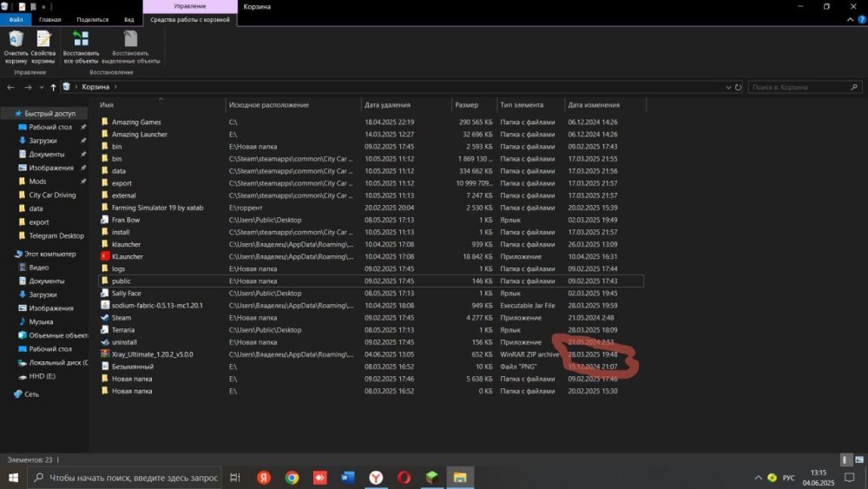This screenshot has width=868, height=489.
Task: Refresh the Recycle Bin view
Action: tap(738, 87)
